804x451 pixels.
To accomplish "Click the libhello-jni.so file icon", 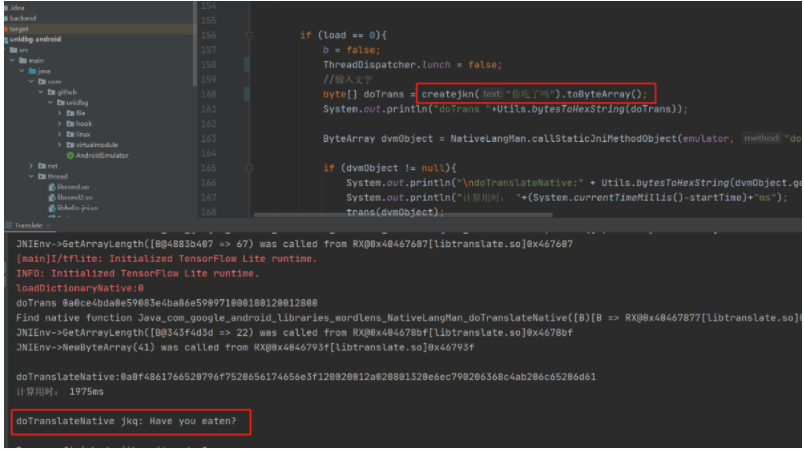I will pos(52,208).
